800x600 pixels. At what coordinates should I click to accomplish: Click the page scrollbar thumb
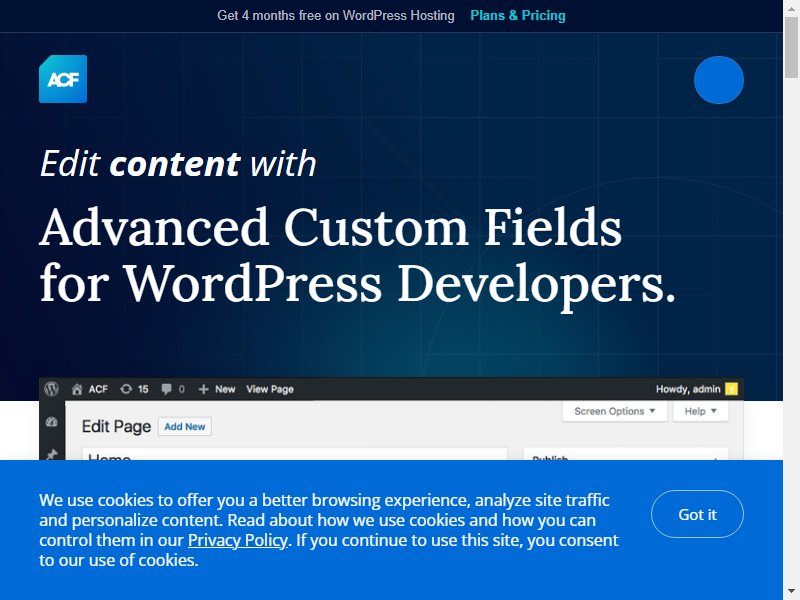[x=791, y=47]
